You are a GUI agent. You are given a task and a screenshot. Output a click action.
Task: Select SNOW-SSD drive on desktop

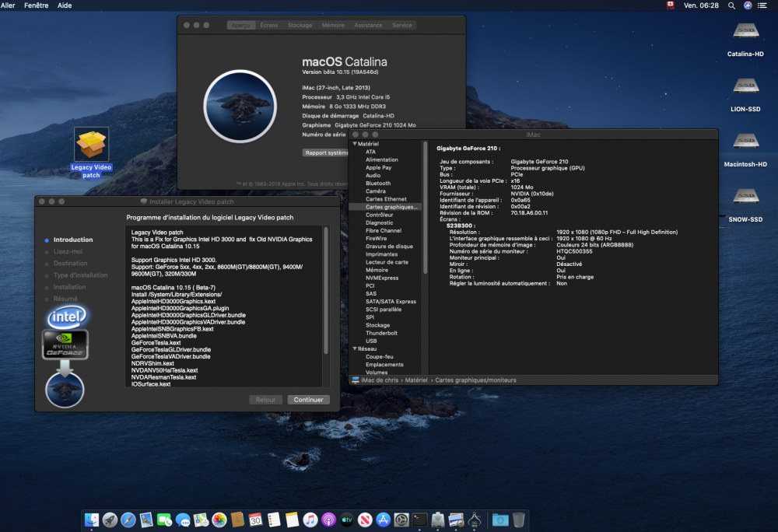click(745, 205)
